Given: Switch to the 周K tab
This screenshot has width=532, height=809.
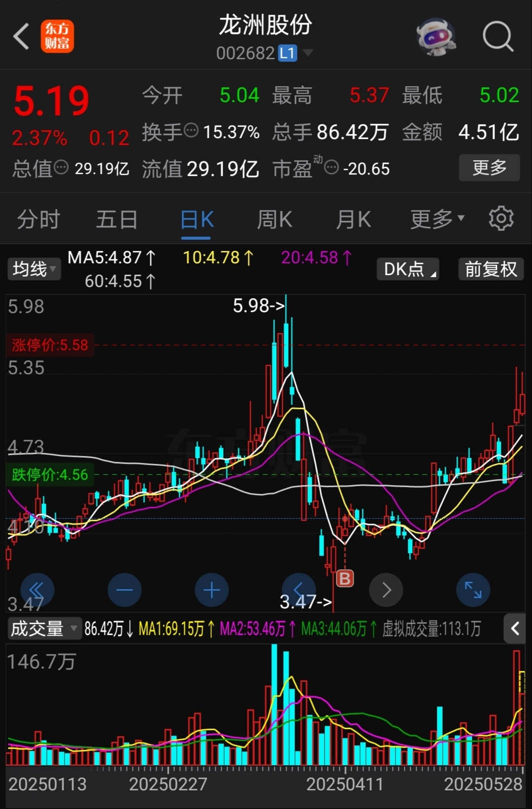Looking at the screenshot, I should 274,219.
